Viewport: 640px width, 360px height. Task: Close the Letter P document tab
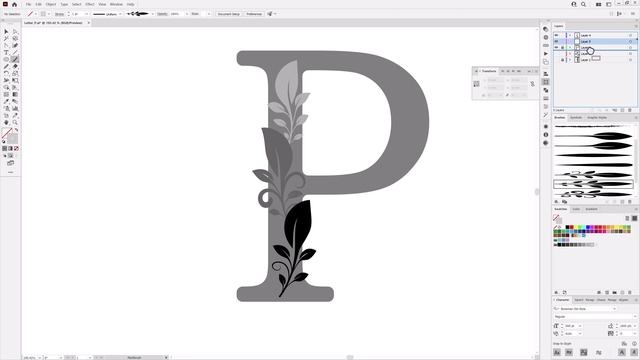(x=89, y=23)
